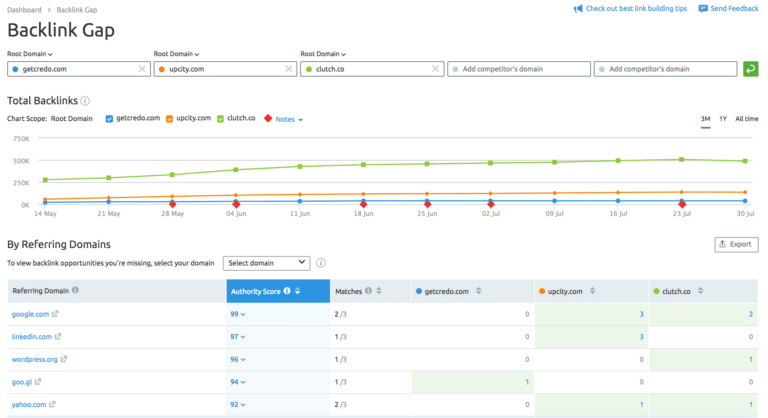Image resolution: width=768 pixels, height=418 pixels.
Task: Click the Matches column info icon
Action: 368,291
